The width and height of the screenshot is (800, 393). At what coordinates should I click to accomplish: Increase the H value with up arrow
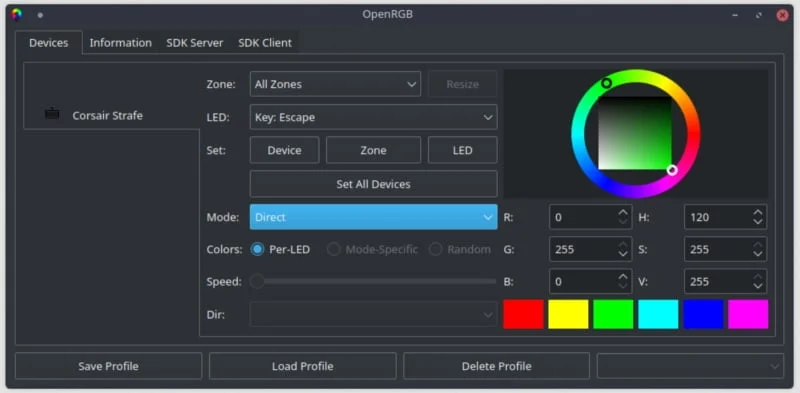click(758, 212)
